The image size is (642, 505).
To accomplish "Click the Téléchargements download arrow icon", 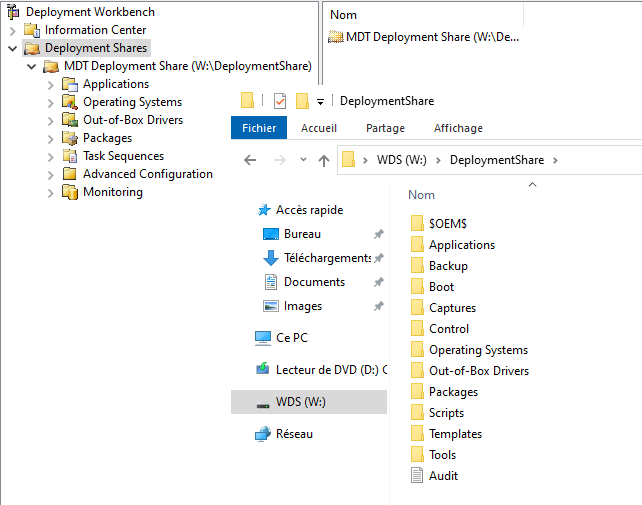I will coord(271,258).
